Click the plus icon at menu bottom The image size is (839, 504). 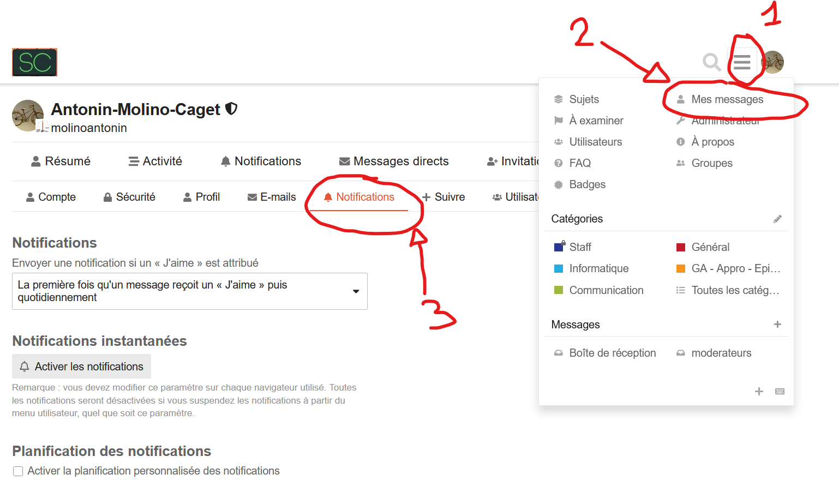click(x=759, y=391)
